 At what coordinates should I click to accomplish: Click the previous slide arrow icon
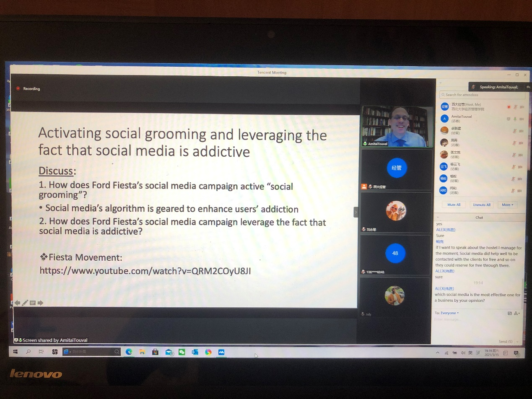[18, 303]
